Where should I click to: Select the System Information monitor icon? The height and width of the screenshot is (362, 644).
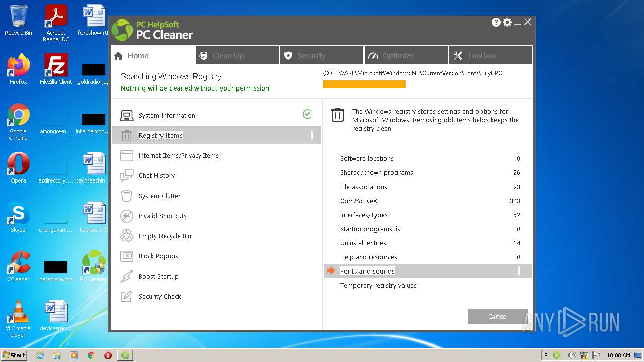tap(126, 116)
